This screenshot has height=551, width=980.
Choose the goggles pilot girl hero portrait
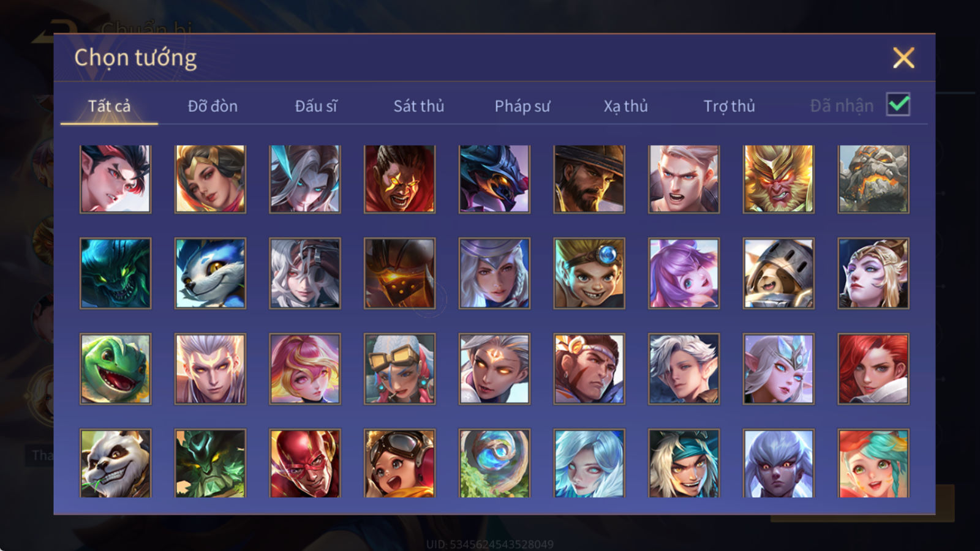399,463
